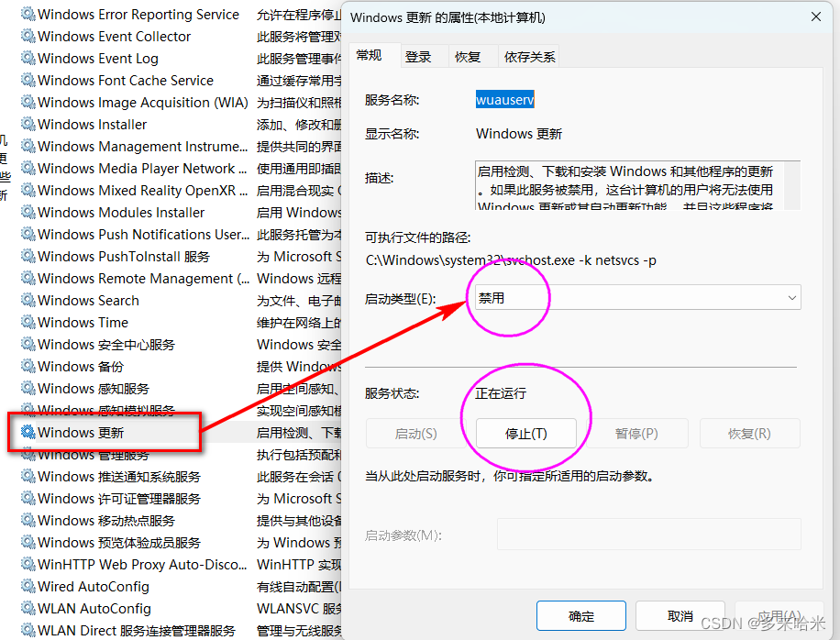Open the 依存关系 tab

click(529, 57)
